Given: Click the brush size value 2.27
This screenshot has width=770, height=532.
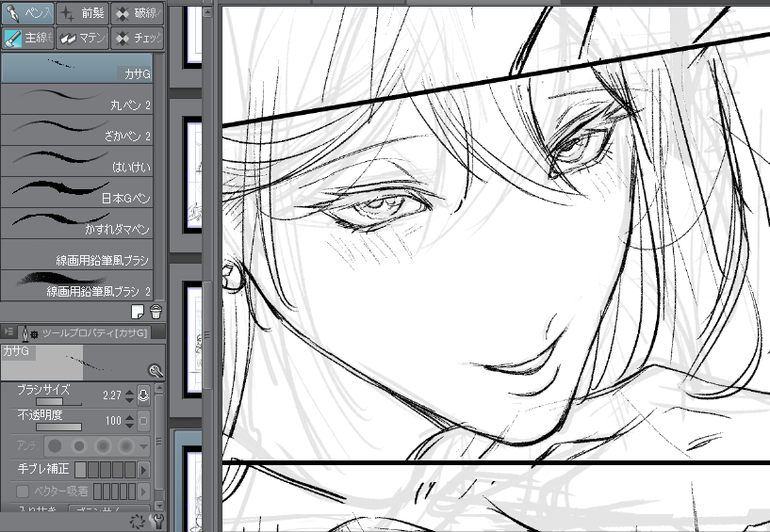Looking at the screenshot, I should [x=112, y=395].
